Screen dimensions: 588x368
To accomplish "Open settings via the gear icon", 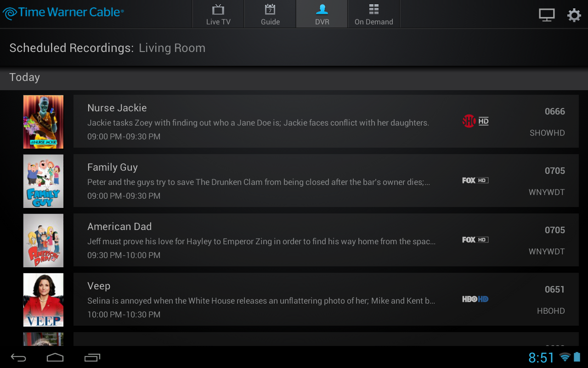I will tap(574, 15).
